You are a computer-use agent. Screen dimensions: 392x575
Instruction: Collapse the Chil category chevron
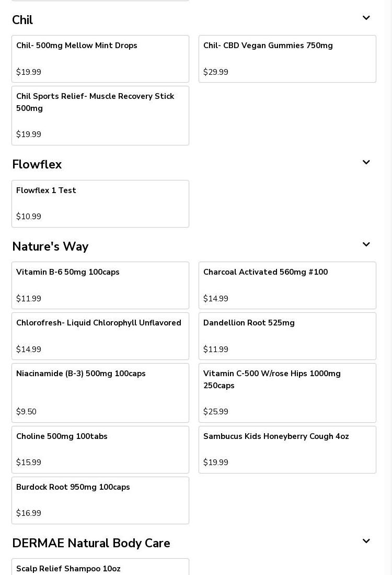(366, 18)
